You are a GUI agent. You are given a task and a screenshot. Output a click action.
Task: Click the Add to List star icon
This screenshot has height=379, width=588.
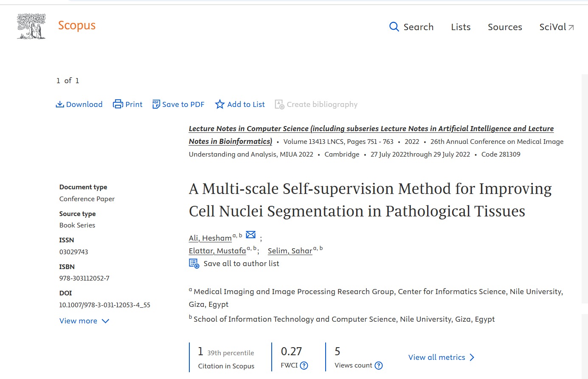219,104
